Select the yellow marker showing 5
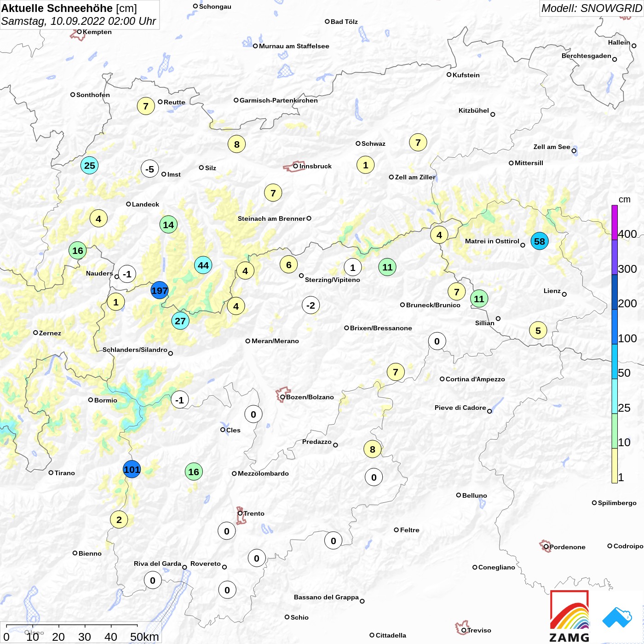Viewport: 644px width, 644px height. pyautogui.click(x=538, y=331)
